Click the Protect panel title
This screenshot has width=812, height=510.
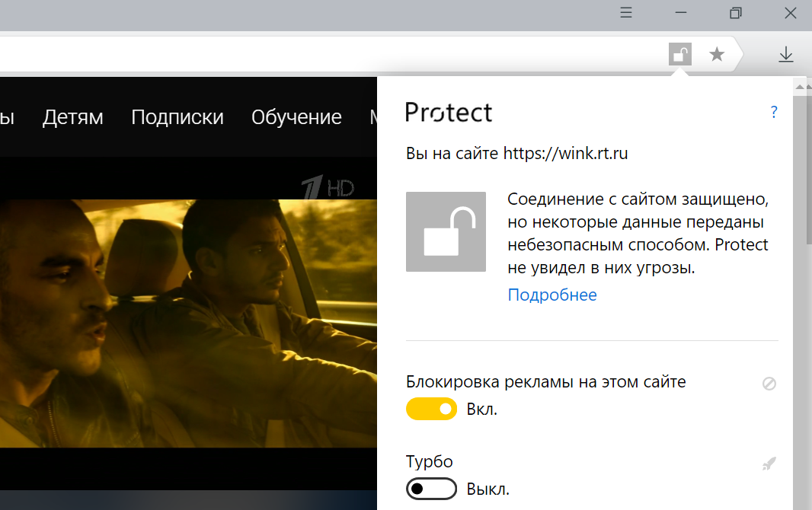click(449, 112)
